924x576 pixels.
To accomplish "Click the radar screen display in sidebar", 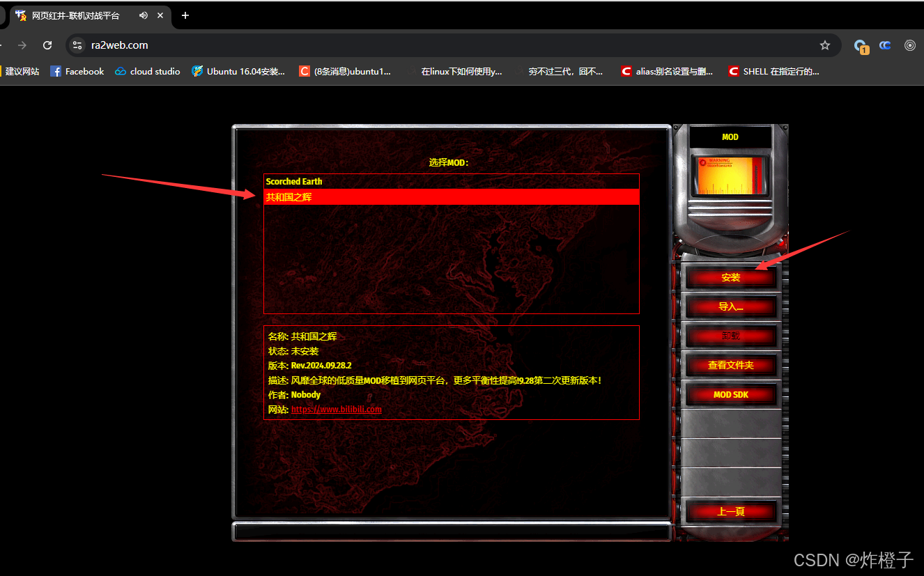I will coord(730,176).
